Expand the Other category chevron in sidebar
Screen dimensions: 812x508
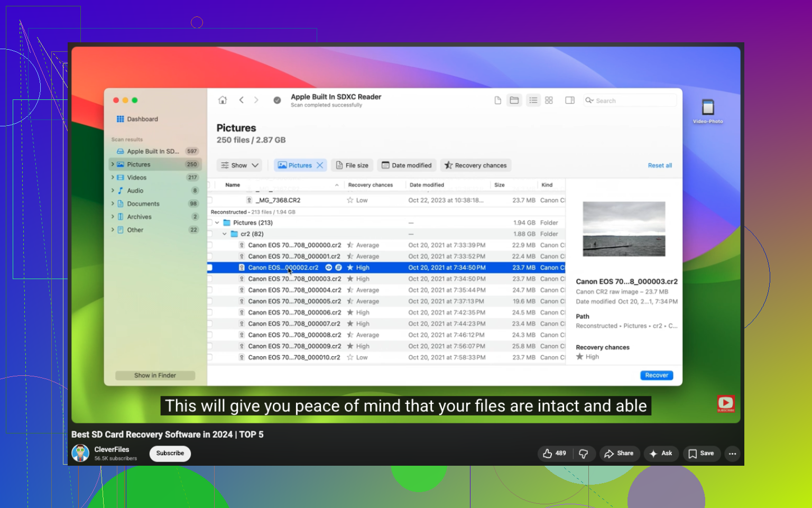113,230
